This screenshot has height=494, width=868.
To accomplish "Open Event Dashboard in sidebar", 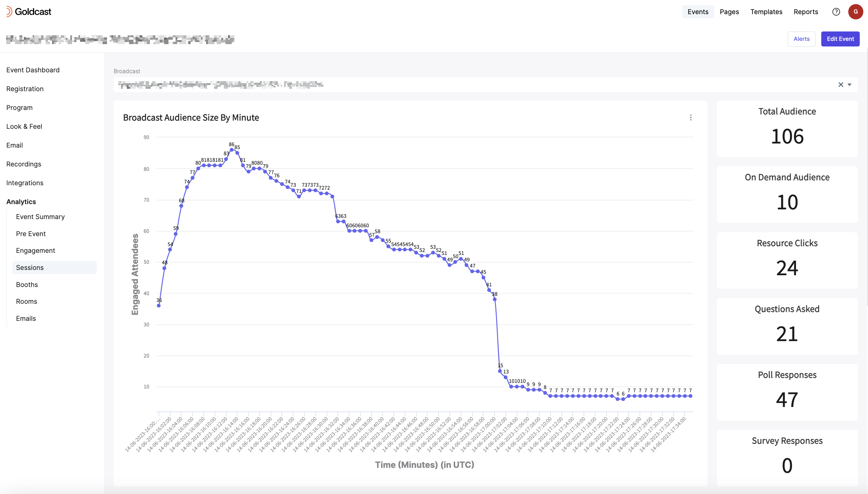I will 33,70.
